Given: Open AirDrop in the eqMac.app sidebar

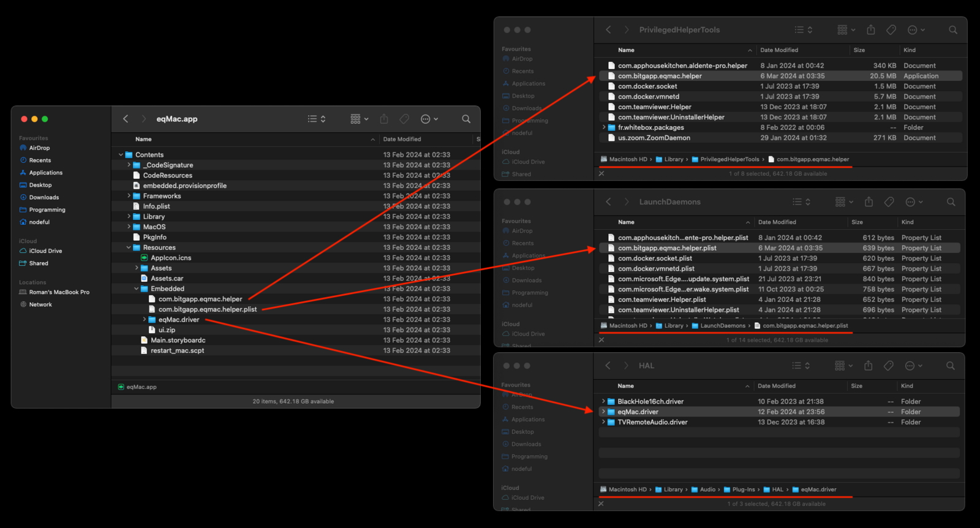Looking at the screenshot, I should [39, 148].
